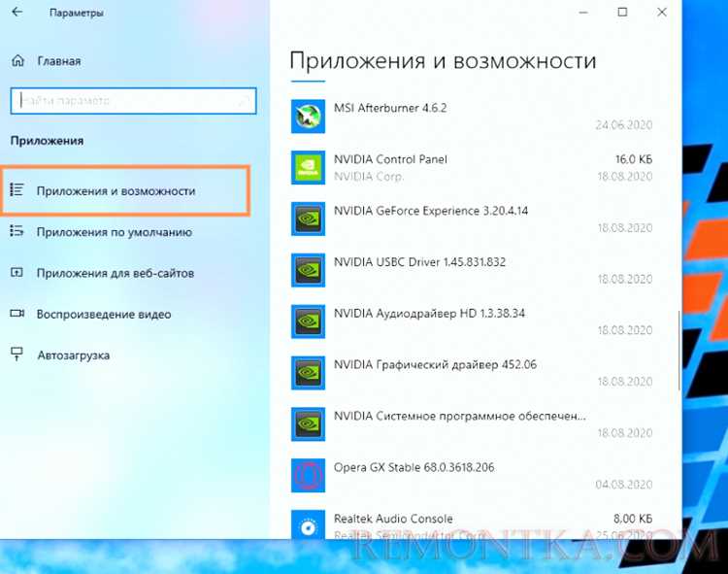The height and width of the screenshot is (574, 728).
Task: Click the Приложения для веб-сайтов icon
Action: tap(17, 273)
